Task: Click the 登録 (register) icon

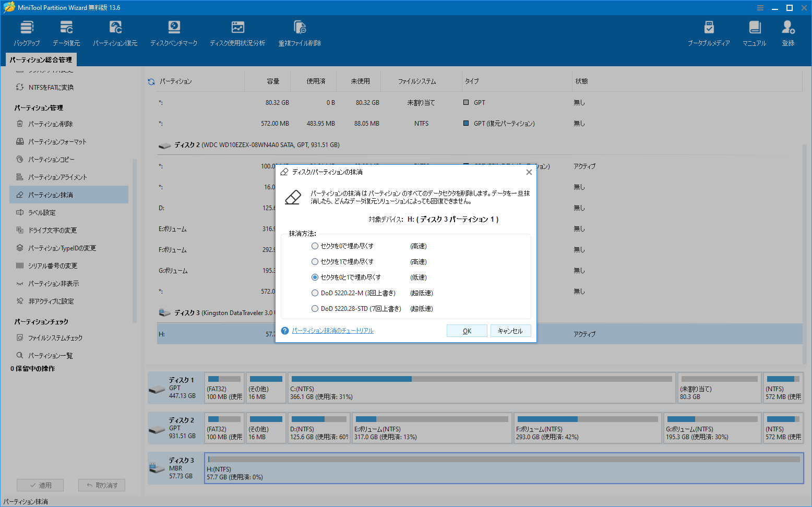Action: (x=788, y=32)
